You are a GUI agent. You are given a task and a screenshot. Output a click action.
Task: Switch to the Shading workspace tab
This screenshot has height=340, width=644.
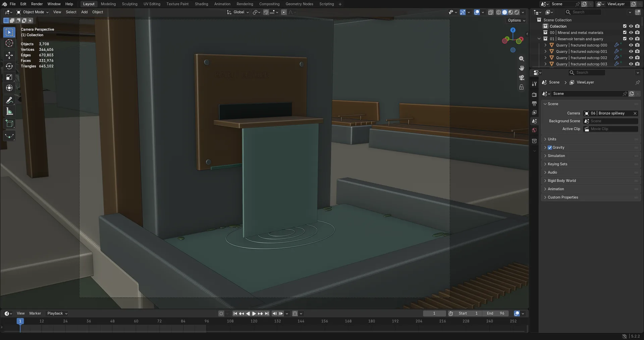(202, 4)
